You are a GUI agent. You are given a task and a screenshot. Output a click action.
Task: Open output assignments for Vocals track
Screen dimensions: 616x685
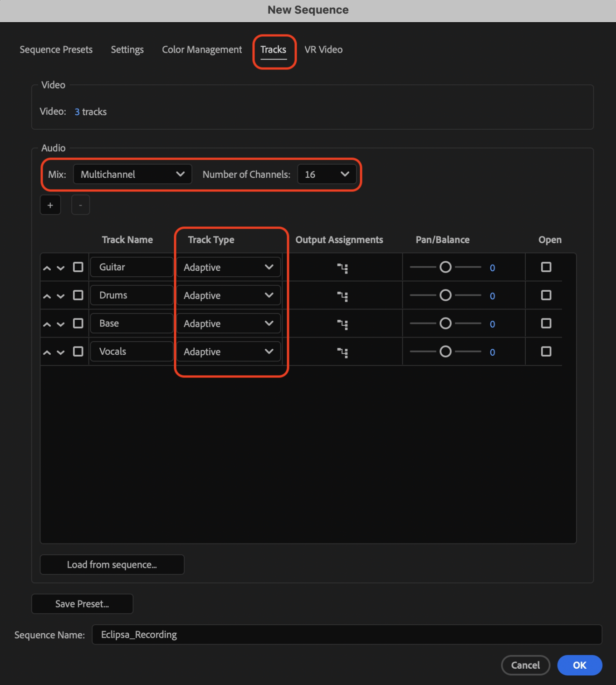click(x=342, y=352)
